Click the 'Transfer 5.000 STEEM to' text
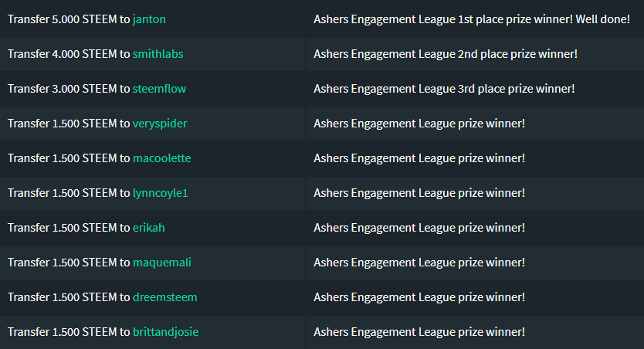This screenshot has height=349, width=644. point(69,19)
